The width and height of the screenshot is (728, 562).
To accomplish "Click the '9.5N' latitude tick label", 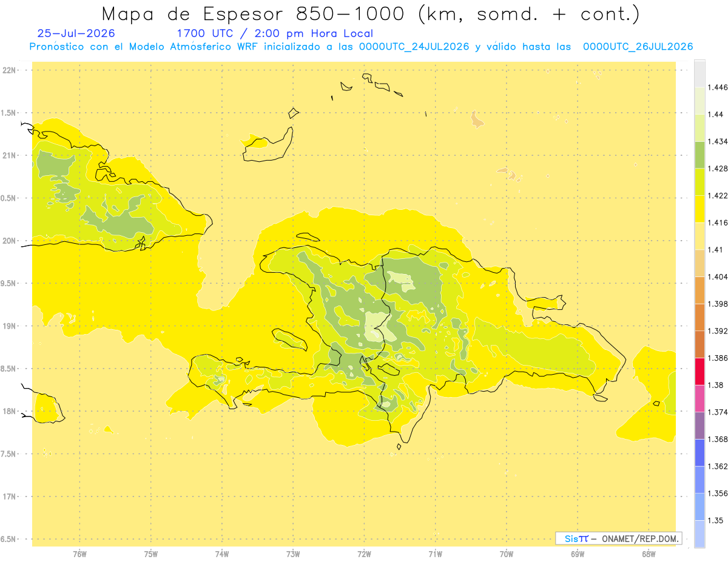I will [9, 284].
